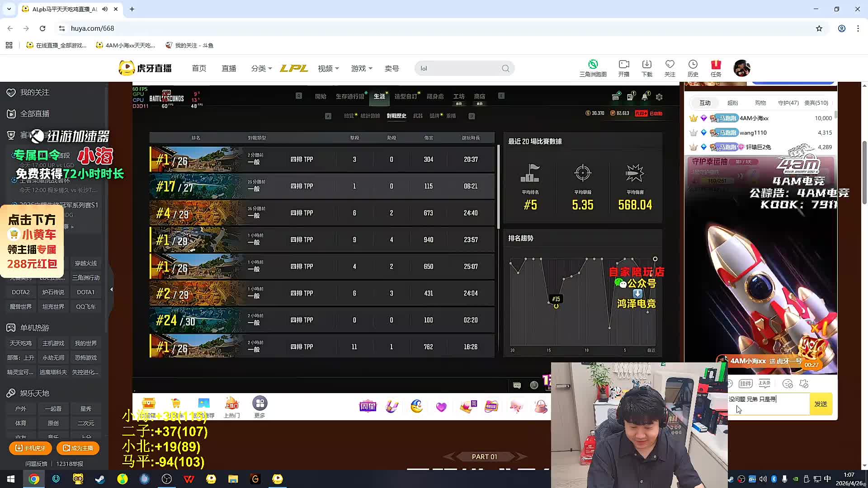
Task: Click the 周星 weekly star gift icon
Action: tap(368, 407)
